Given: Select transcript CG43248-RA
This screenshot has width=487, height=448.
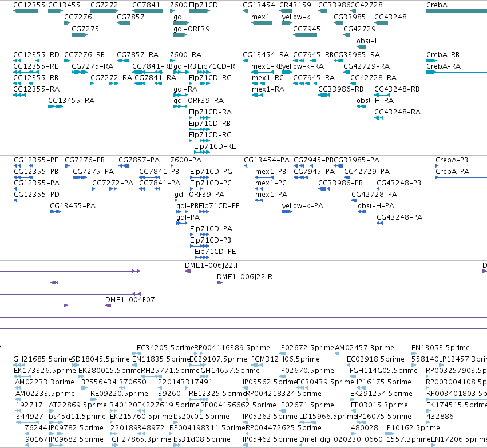Looking at the screenshot, I should point(397,112).
